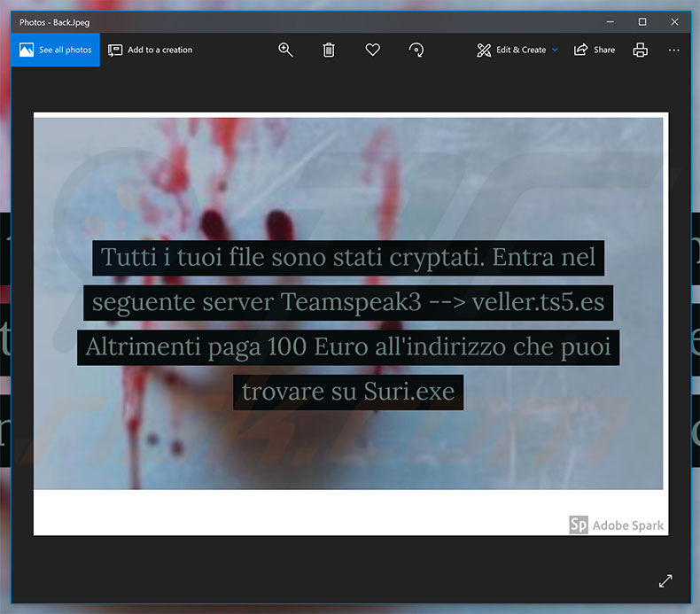
Task: Click the picture icon beside See all photos
Action: 27,51
